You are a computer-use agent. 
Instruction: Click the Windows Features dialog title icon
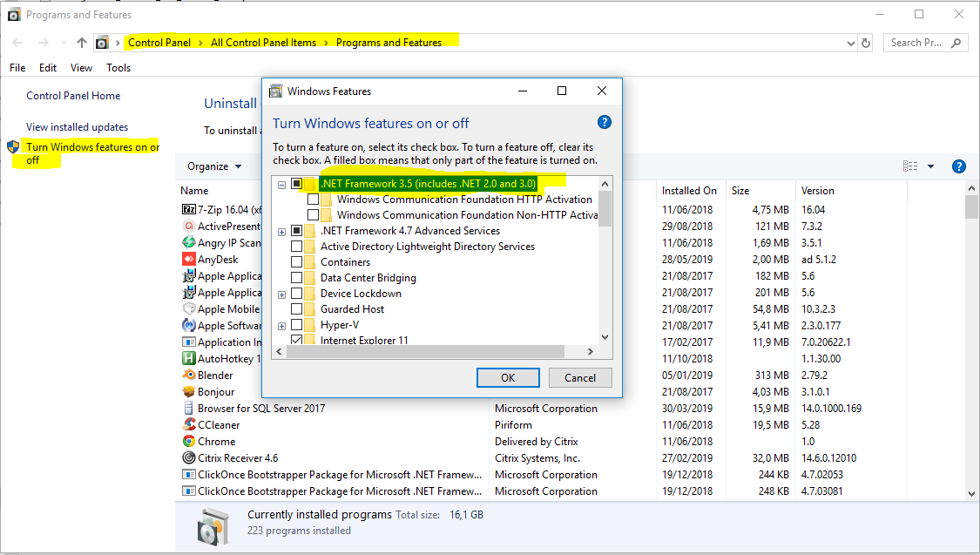[275, 91]
